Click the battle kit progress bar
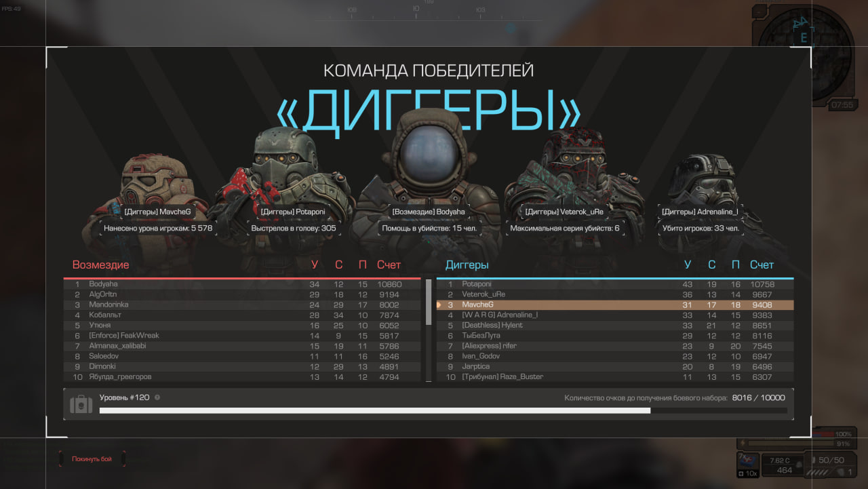868x489 pixels. tap(443, 410)
